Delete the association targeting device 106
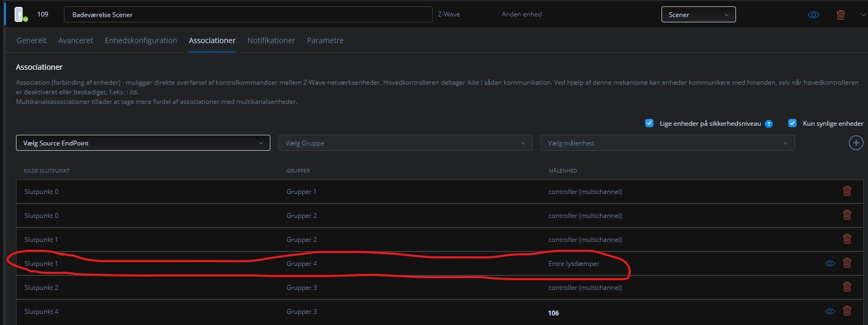 coord(847,311)
